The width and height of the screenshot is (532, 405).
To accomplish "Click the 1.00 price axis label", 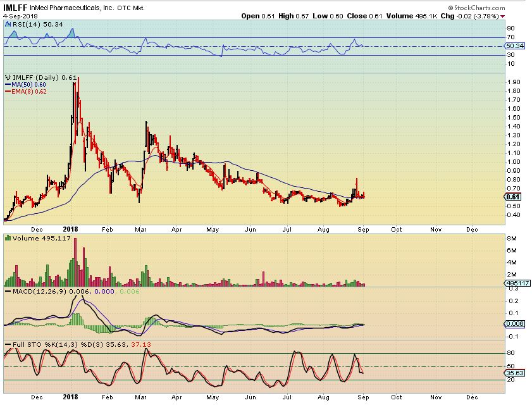I will point(514,161).
